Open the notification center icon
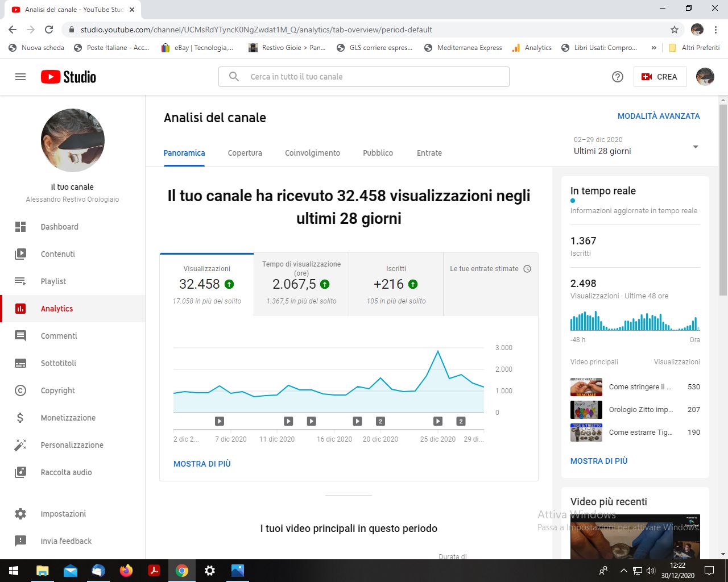This screenshot has height=582, width=728. tap(709, 571)
